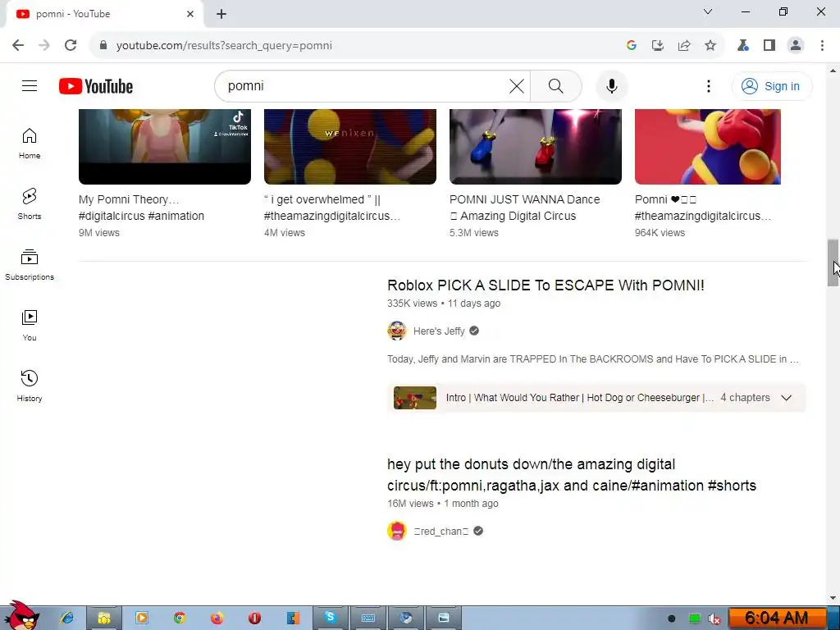Click the Angry Birds start button
This screenshot has height=630, width=840.
coord(21,615)
